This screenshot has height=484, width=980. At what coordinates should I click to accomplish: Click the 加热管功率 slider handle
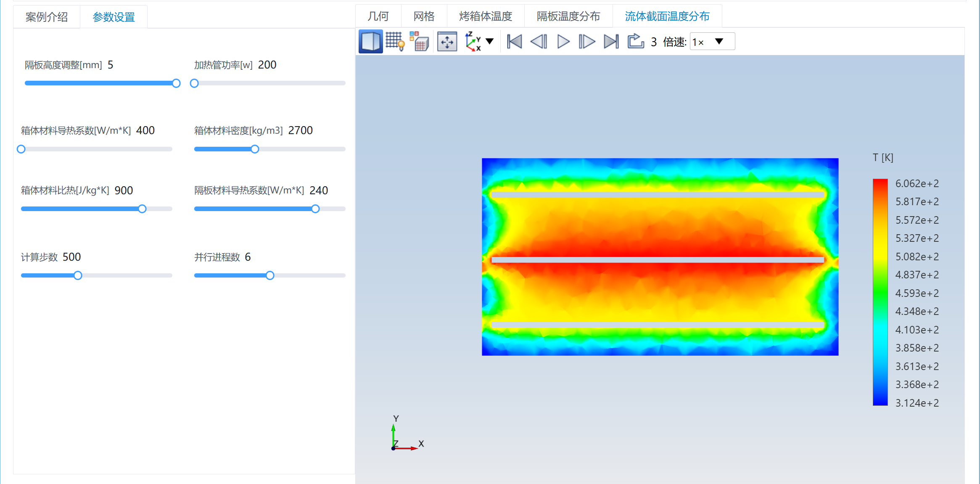click(x=194, y=83)
